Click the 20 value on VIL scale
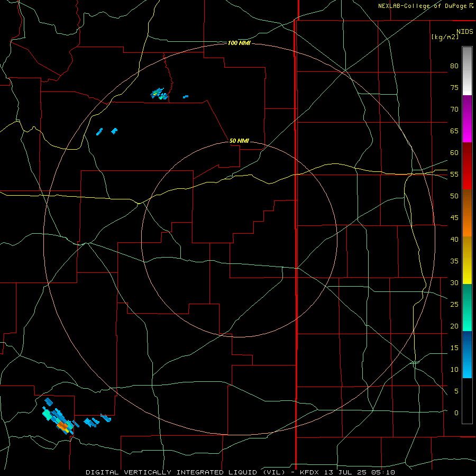 pos(454,326)
